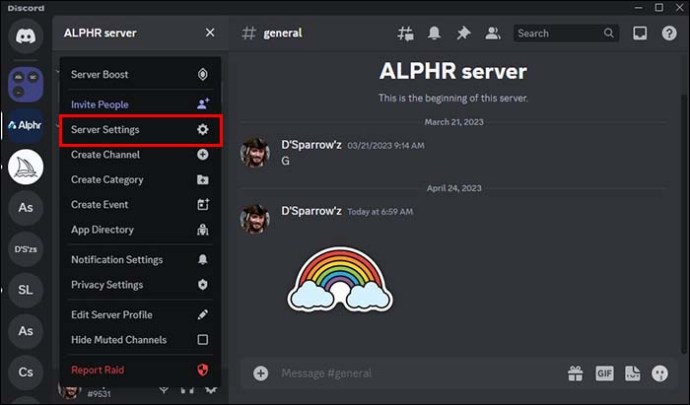Open the emoji picker in message bar
Screen dimensions: 690x405
[660, 373]
